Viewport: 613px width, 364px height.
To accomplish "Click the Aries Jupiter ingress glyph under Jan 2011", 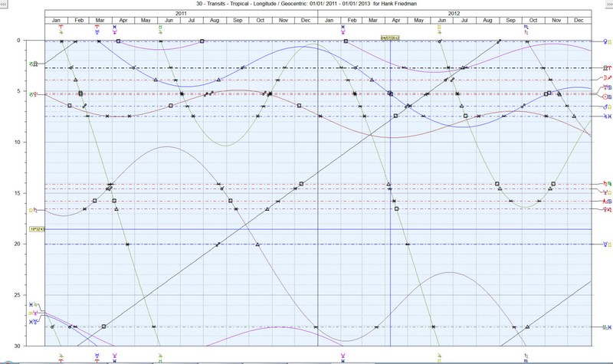I will 61,29.
